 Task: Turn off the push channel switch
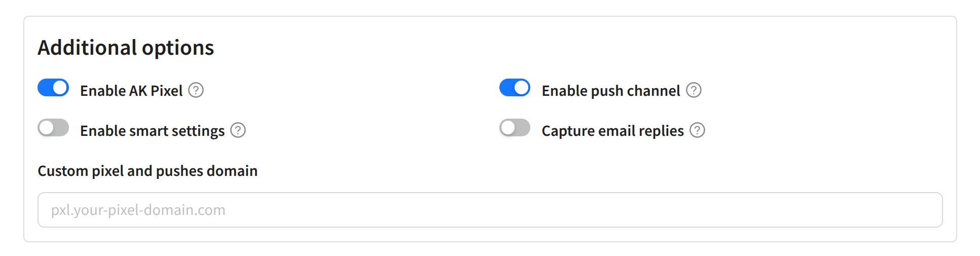click(515, 88)
